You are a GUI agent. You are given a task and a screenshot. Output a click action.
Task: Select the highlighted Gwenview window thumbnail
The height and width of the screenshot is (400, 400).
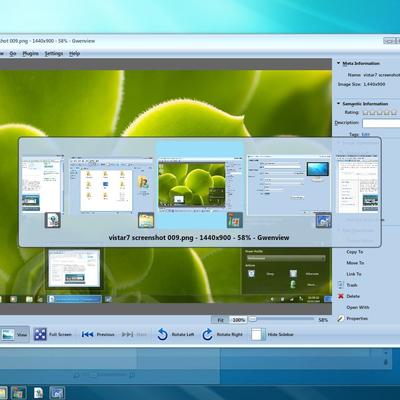200,185
